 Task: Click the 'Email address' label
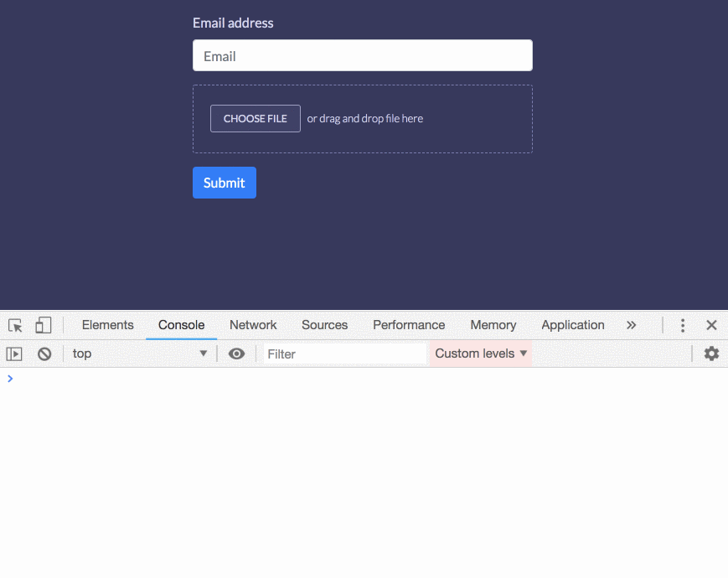tap(233, 23)
